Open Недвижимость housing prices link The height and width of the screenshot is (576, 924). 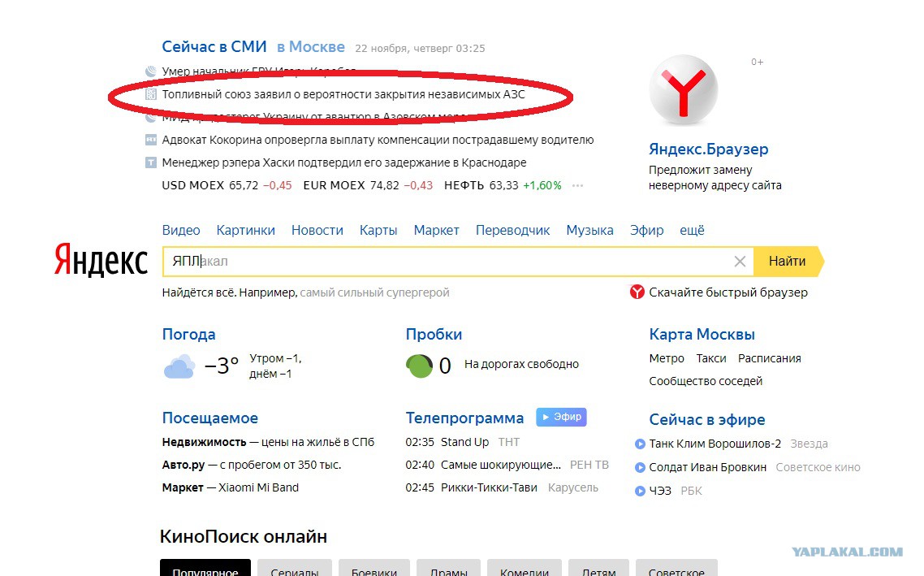coord(268,442)
